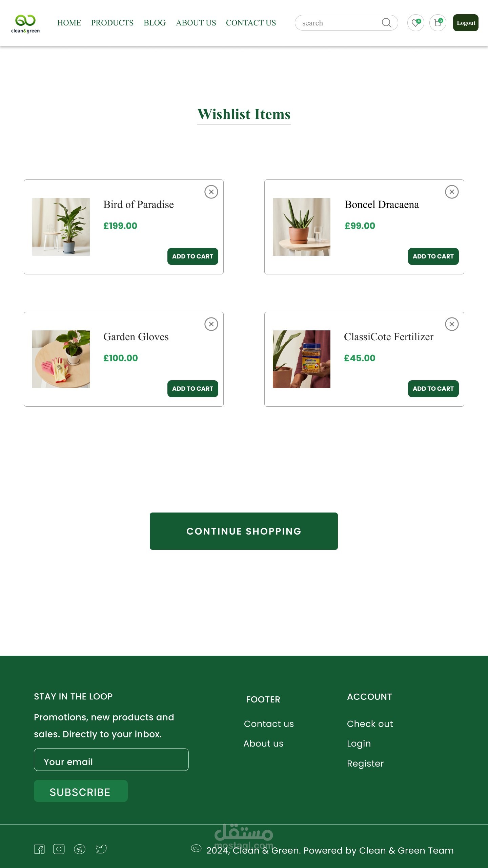The image size is (488, 868).
Task: Click the Subscribe button
Action: point(81,791)
